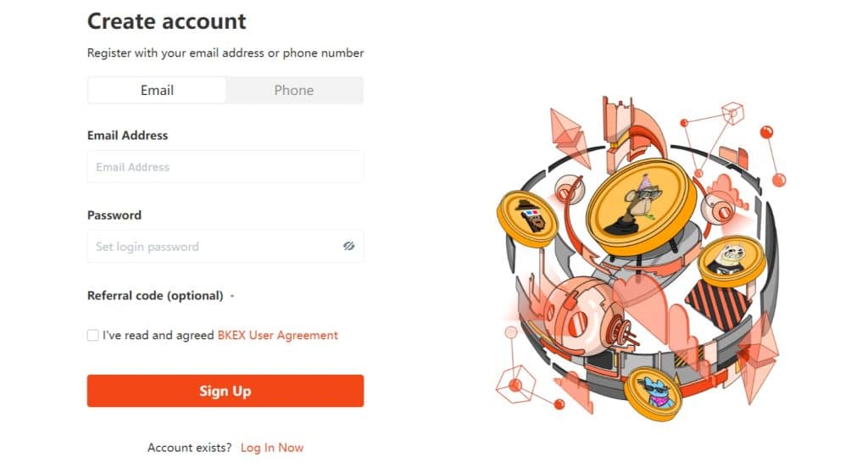Screen dimensions: 868x468
Task: Click the CryptoPunk 3D glasses coin
Action: coord(527,218)
